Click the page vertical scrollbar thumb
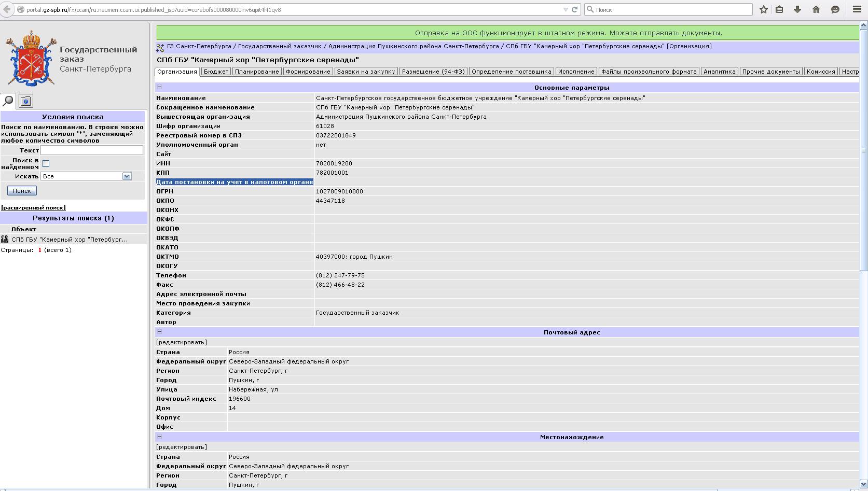The width and height of the screenshot is (868, 491). point(863,150)
